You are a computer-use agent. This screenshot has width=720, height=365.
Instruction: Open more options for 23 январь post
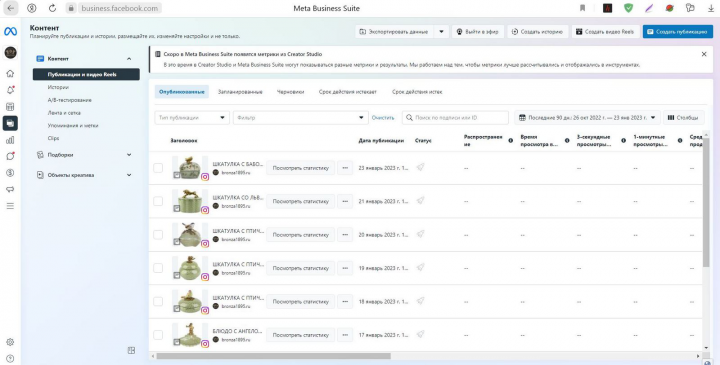tap(345, 168)
